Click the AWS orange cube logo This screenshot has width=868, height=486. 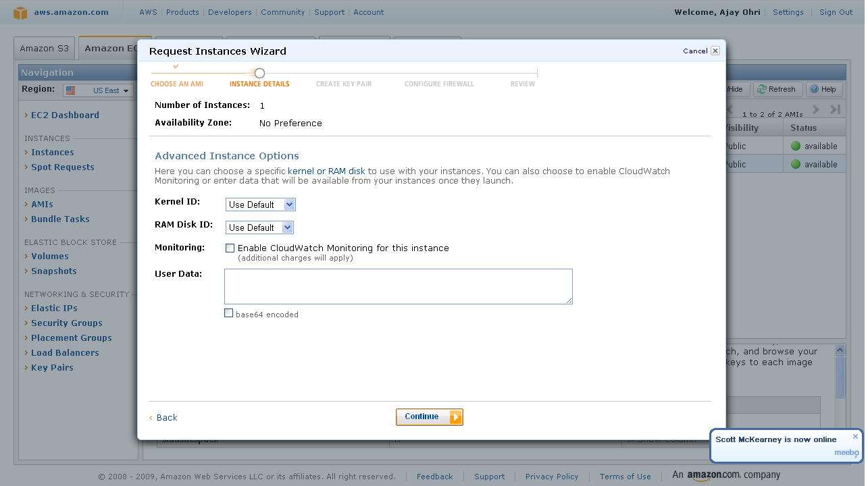pos(21,12)
